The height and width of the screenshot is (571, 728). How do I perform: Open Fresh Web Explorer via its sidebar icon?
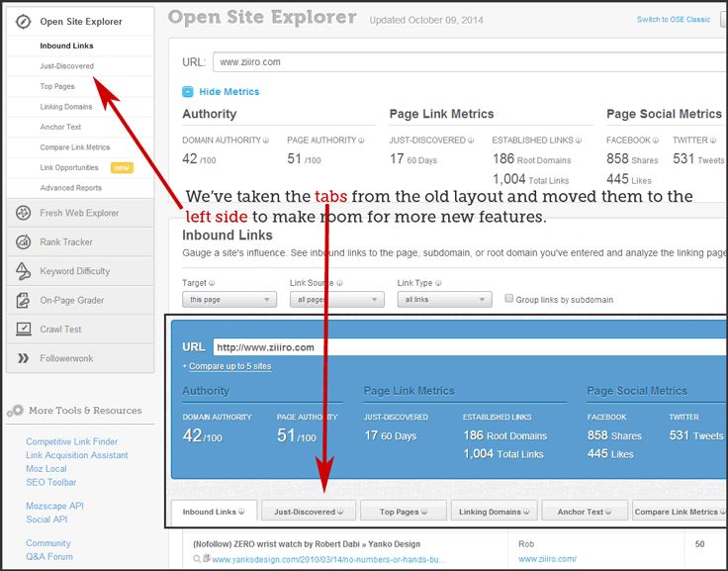[x=22, y=213]
